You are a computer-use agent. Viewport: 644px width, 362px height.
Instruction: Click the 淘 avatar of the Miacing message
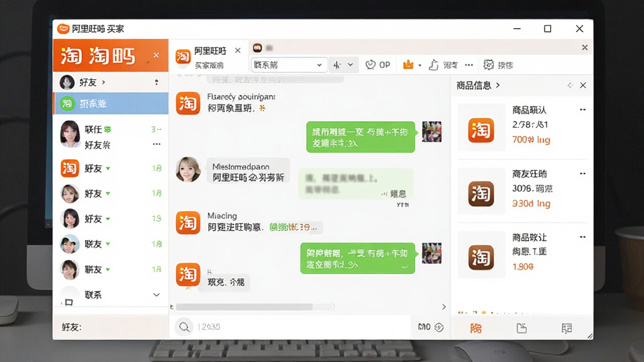[187, 223]
